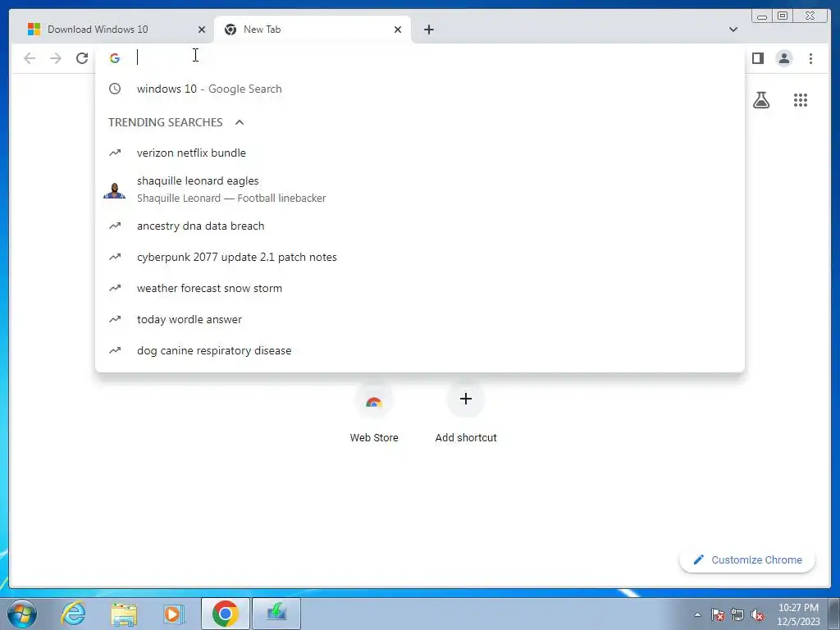
Task: Select the New Tab tab
Action: [x=313, y=30]
